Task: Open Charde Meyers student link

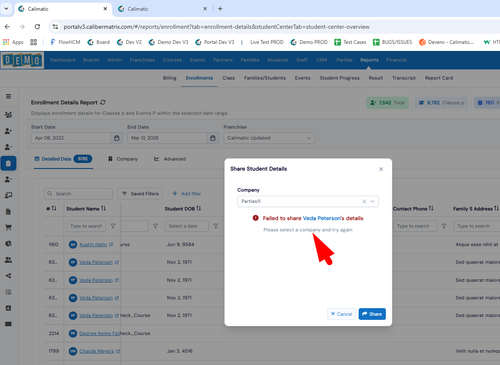Action: [97, 351]
